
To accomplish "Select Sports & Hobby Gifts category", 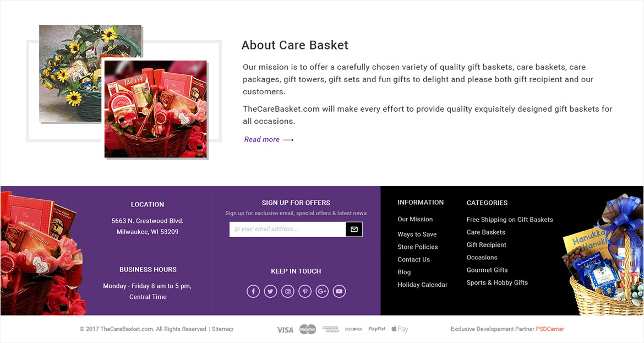I will click(497, 282).
